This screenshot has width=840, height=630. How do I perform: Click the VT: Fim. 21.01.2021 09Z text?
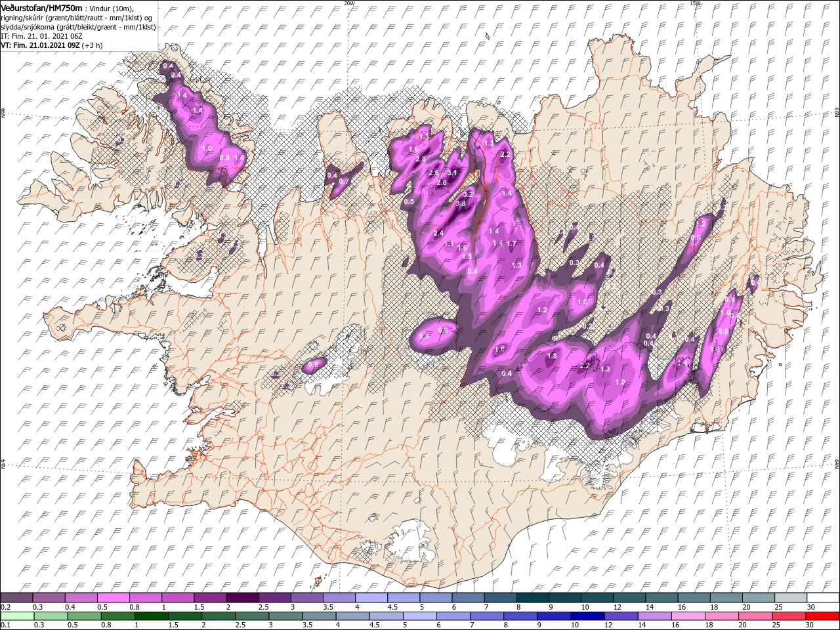point(41,45)
